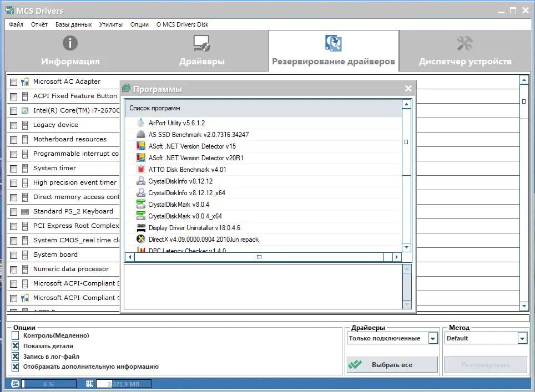Click the CrystalDiskInfo v8.12.12 icon
Screen dimensions: 535x392
pyautogui.click(x=140, y=181)
